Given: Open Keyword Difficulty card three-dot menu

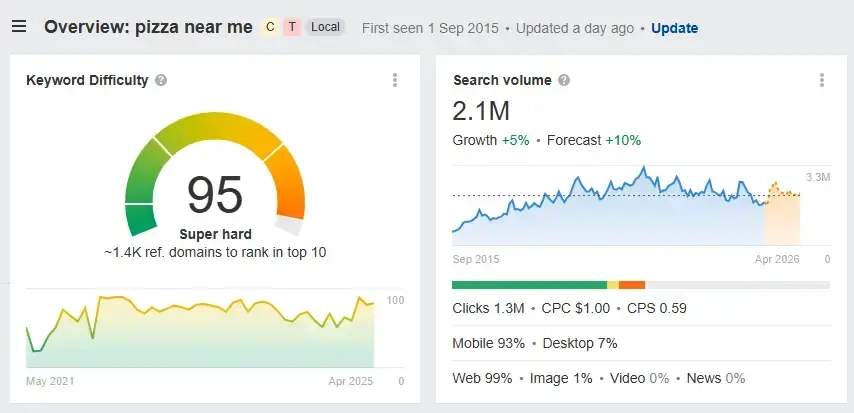Looking at the screenshot, I should pyautogui.click(x=395, y=80).
